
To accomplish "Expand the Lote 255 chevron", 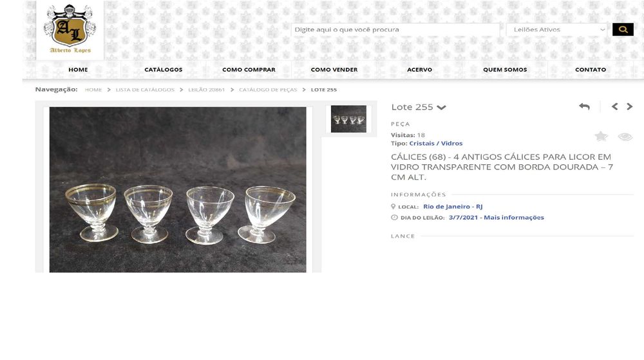I will tap(442, 108).
